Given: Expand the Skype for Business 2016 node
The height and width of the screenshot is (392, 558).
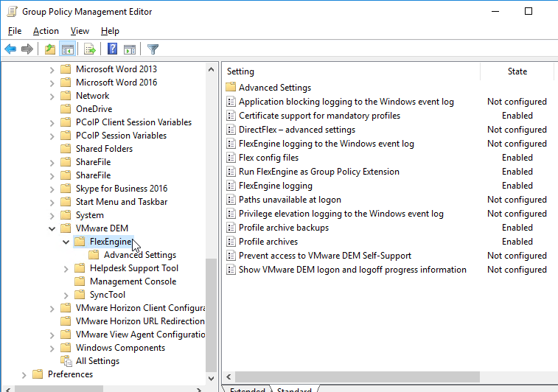Looking at the screenshot, I should point(52,189).
